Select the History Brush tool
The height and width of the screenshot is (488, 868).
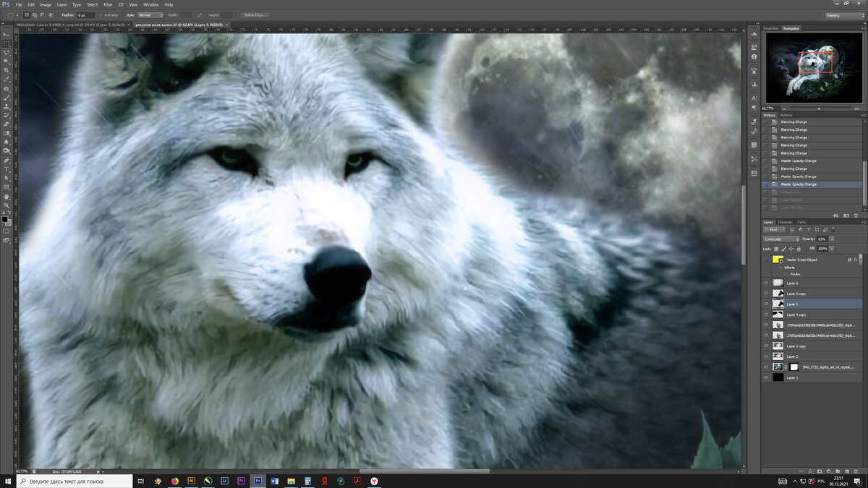[7, 115]
